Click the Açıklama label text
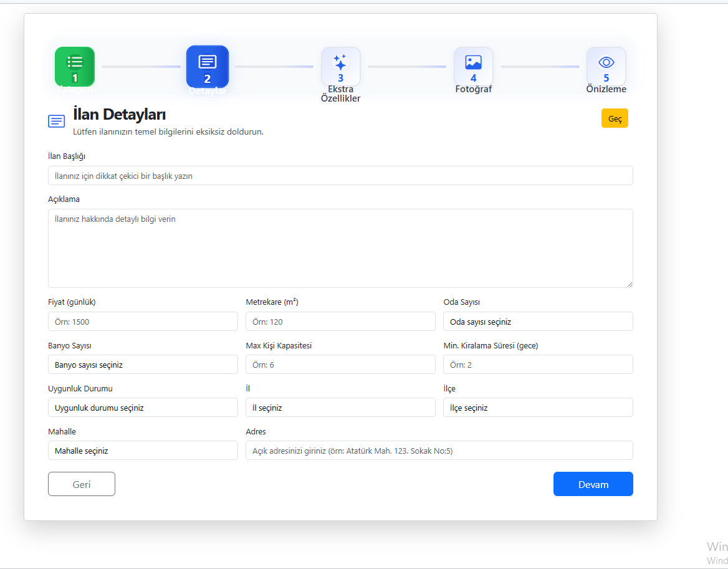728x569 pixels. pos(64,199)
